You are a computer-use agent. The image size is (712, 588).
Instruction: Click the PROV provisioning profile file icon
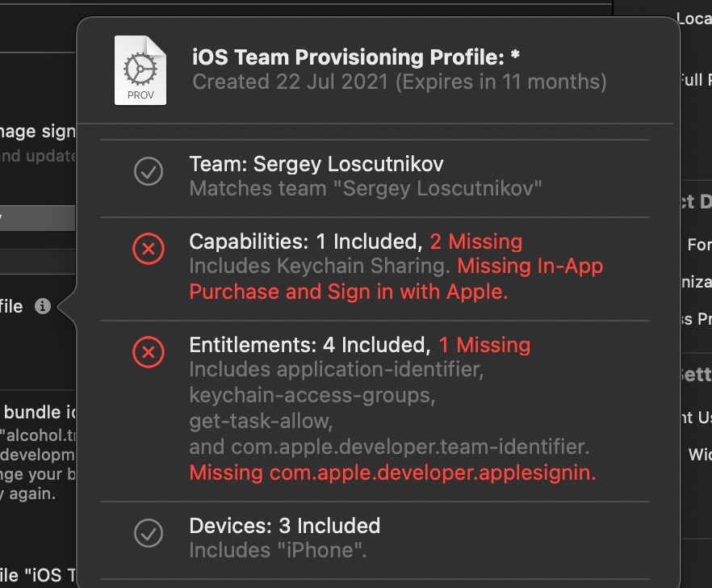click(x=140, y=70)
